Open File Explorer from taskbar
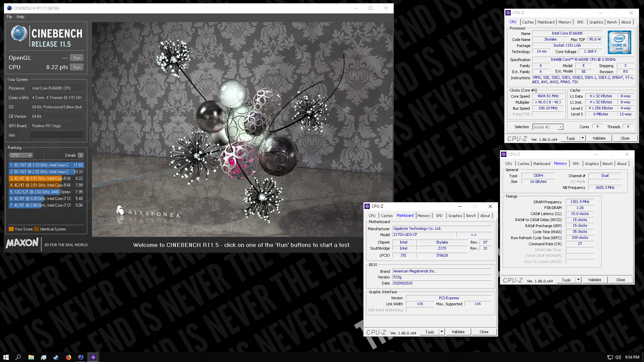The height and width of the screenshot is (362, 644). 31,357
